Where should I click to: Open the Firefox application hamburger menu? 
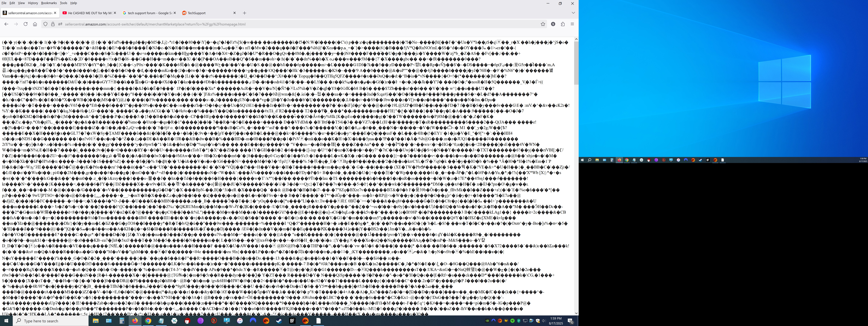pyautogui.click(x=572, y=24)
